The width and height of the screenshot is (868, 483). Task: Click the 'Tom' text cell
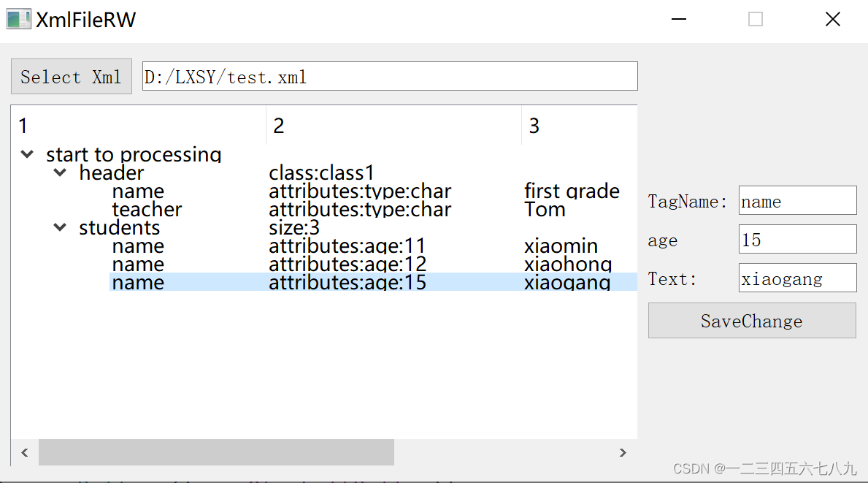coord(545,209)
